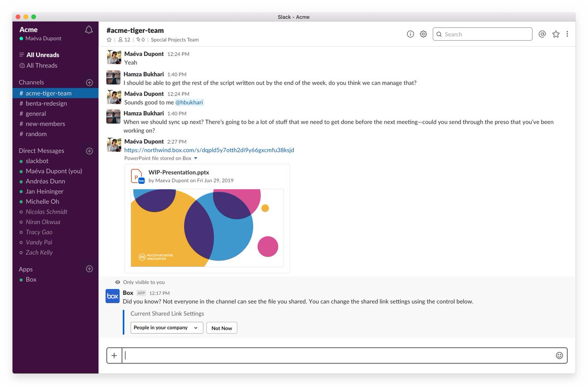Collapse PowerPoint file preview caret
Screen dimensions: 588x386
click(x=196, y=158)
